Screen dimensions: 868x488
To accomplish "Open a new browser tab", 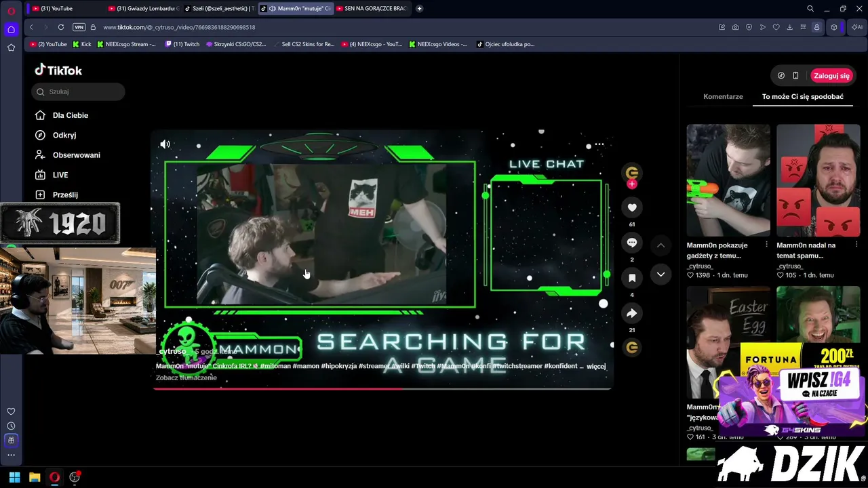I will [x=420, y=8].
